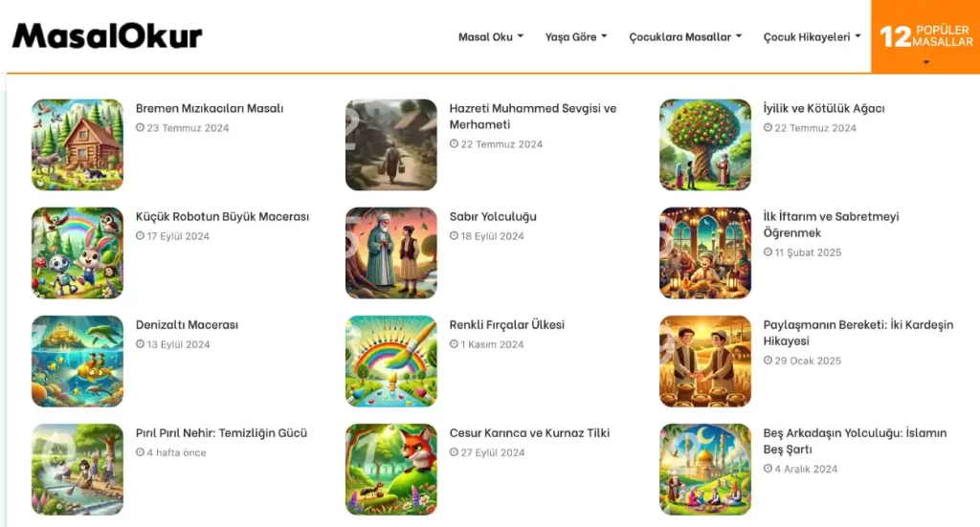The height and width of the screenshot is (527, 980).
Task: Open the Pırıl Pırıl Nehir: Temizliğin Gücü link
Action: (221, 432)
